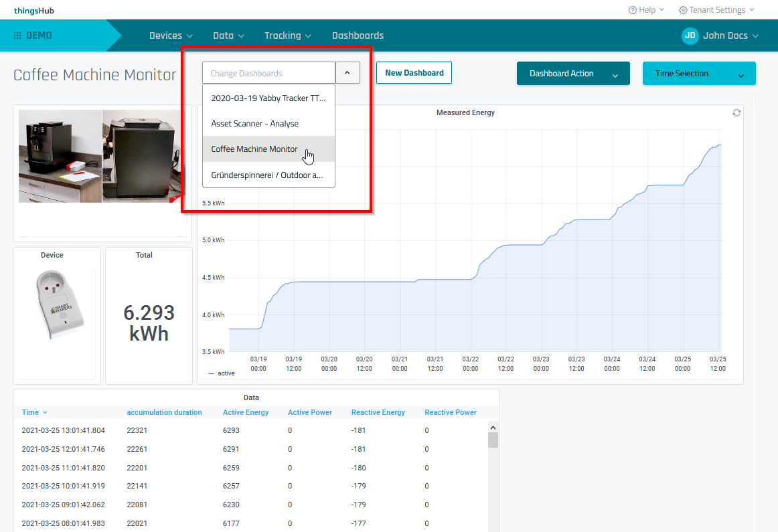The width and height of the screenshot is (778, 532).
Task: Click the Change Dashboards search field
Action: coord(268,73)
